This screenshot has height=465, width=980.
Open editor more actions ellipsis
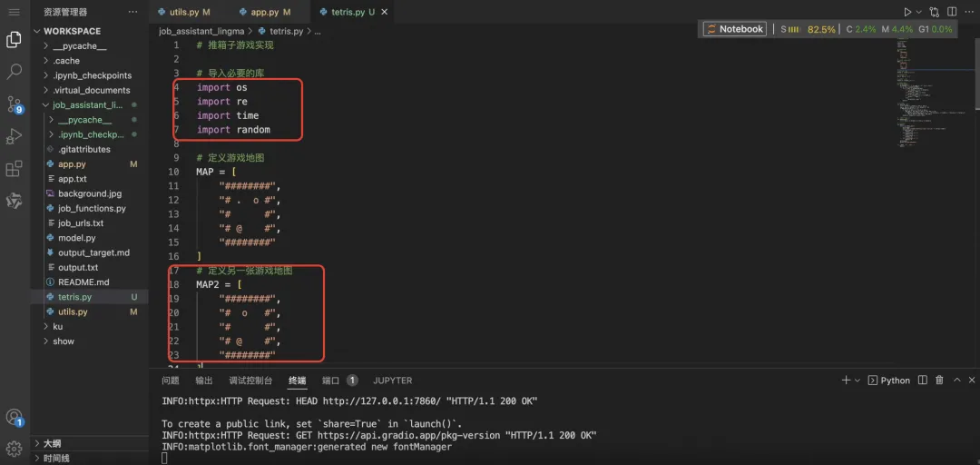click(x=969, y=12)
